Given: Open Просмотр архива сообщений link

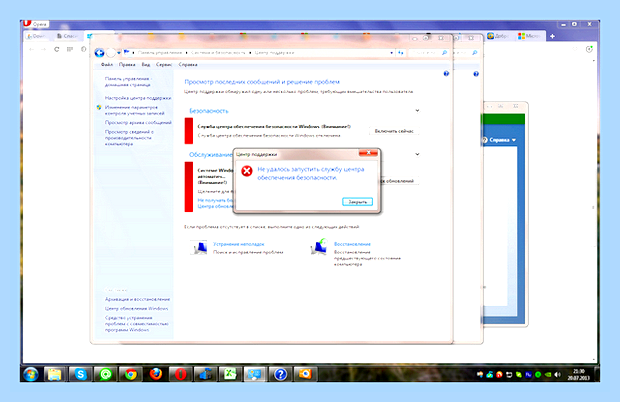Looking at the screenshot, I should coord(138,123).
